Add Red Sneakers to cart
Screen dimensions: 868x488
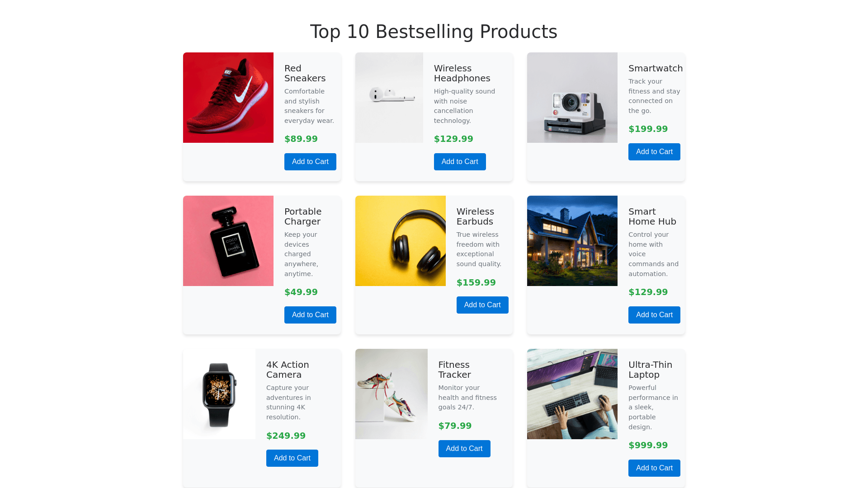[x=310, y=162]
